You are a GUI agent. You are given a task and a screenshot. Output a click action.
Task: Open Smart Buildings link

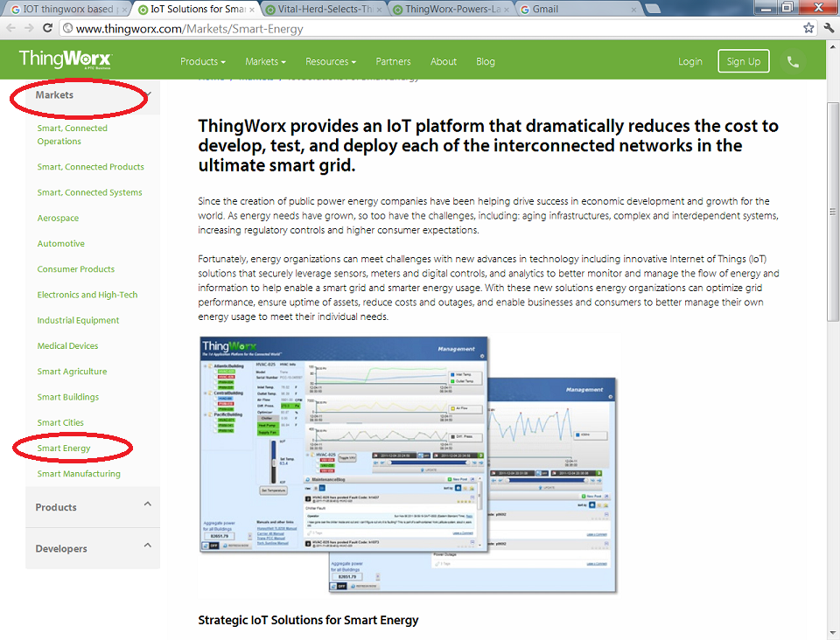pyautogui.click(x=68, y=397)
